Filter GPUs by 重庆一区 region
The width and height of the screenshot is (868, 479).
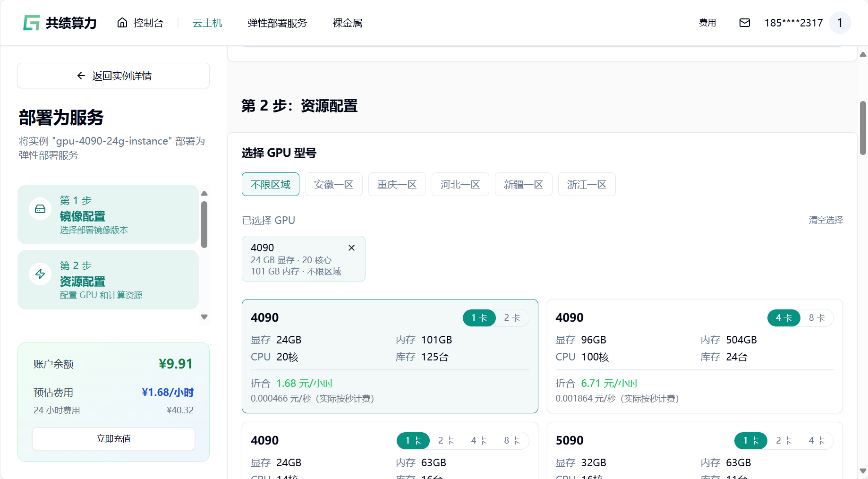point(397,185)
